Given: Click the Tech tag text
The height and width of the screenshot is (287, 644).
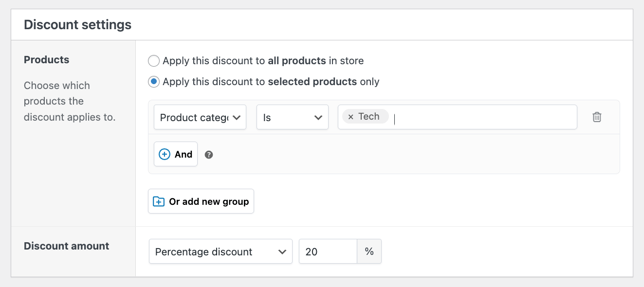Looking at the screenshot, I should click(x=369, y=117).
